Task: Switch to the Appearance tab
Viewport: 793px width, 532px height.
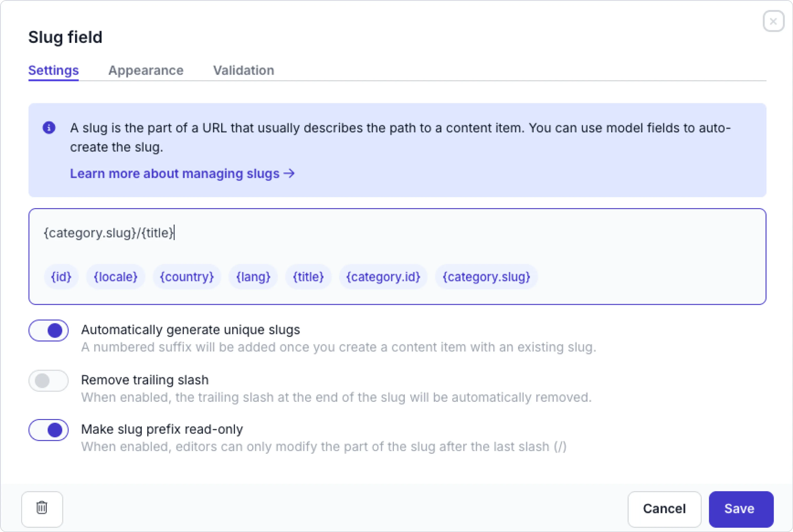Action: click(146, 70)
